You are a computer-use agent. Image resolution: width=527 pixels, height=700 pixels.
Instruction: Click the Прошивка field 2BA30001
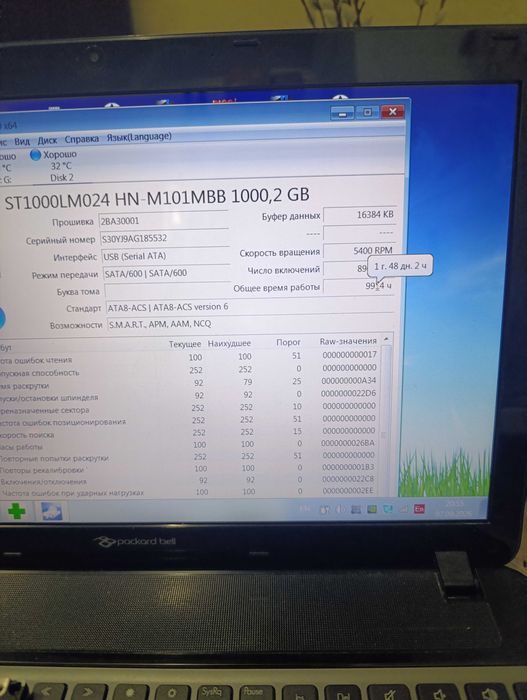(163, 221)
